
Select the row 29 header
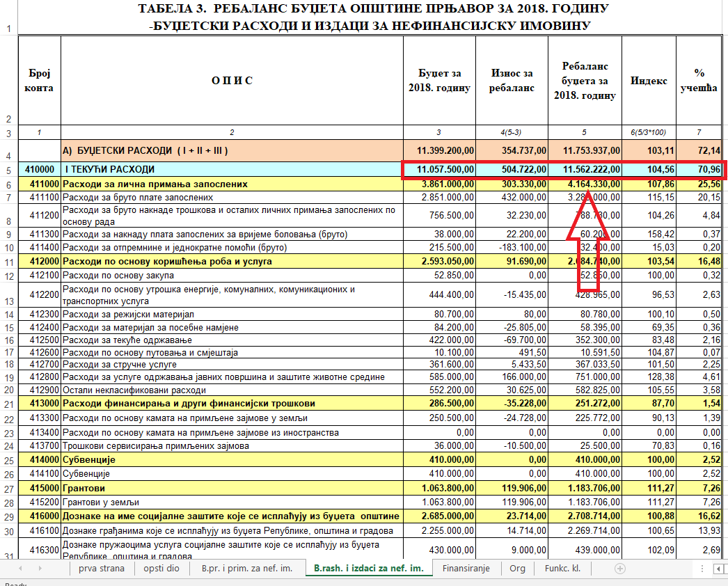pyautogui.click(x=9, y=516)
